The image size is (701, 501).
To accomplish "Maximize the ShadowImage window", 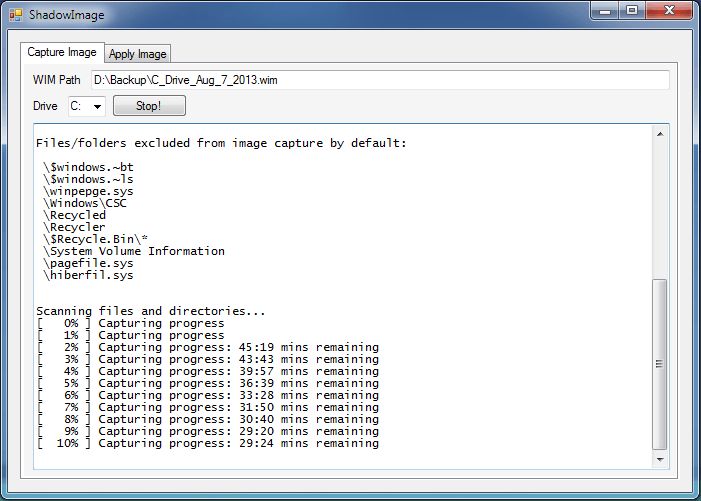I will 632,11.
